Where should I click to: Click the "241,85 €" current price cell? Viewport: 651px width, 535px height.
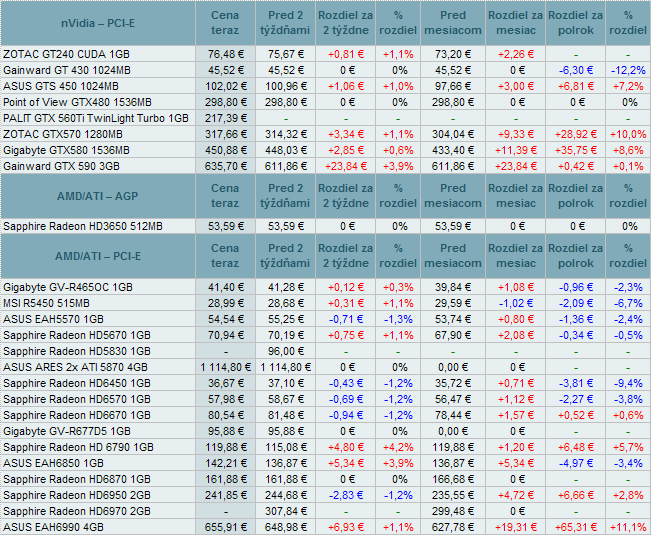tap(226, 495)
